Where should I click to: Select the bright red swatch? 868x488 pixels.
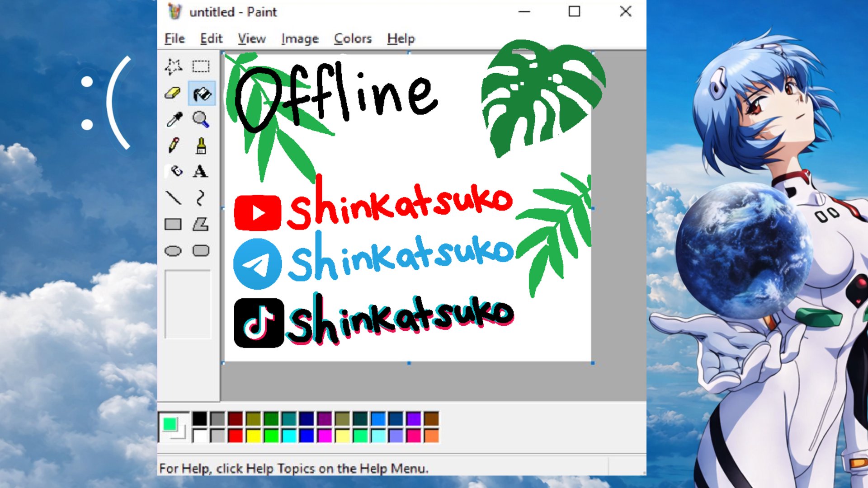[235, 436]
